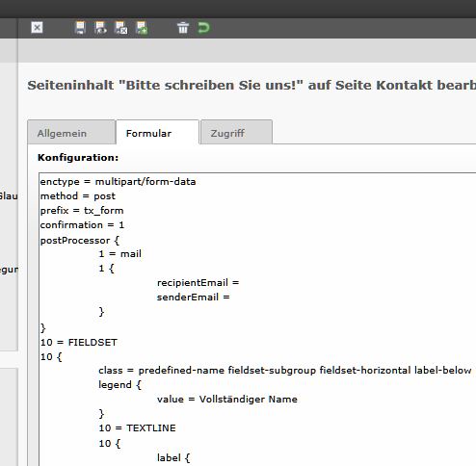The image size is (476, 466).
Task: Click the line starting with 'class = predefined-name'
Action: click(x=285, y=371)
